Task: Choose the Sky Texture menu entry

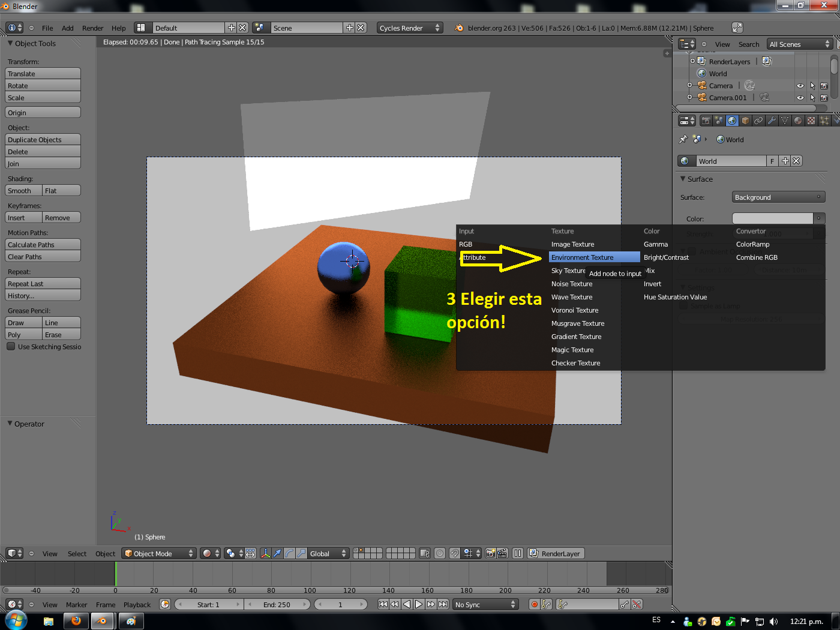Action: [x=568, y=271]
